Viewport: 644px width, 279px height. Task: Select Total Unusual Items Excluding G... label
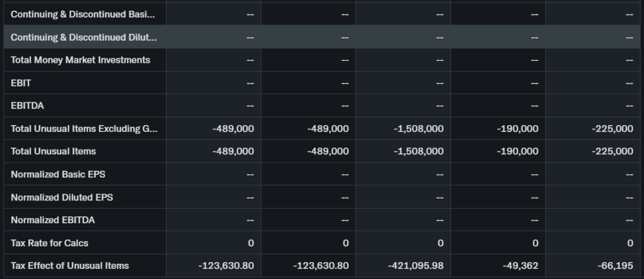(84, 129)
